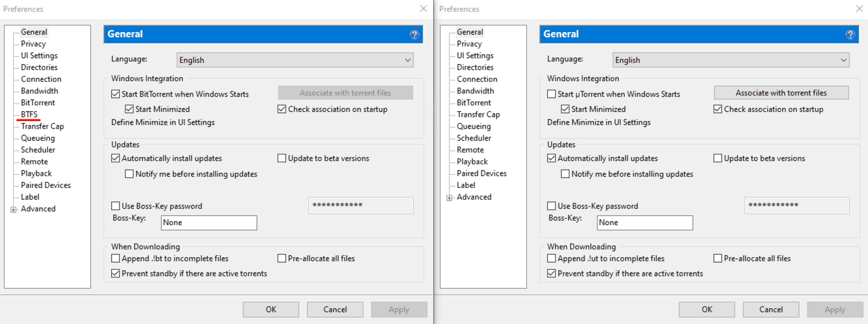Click Boss-Key password field in BitTorrent
Viewport: 868px width, 324px height.
coord(361,205)
